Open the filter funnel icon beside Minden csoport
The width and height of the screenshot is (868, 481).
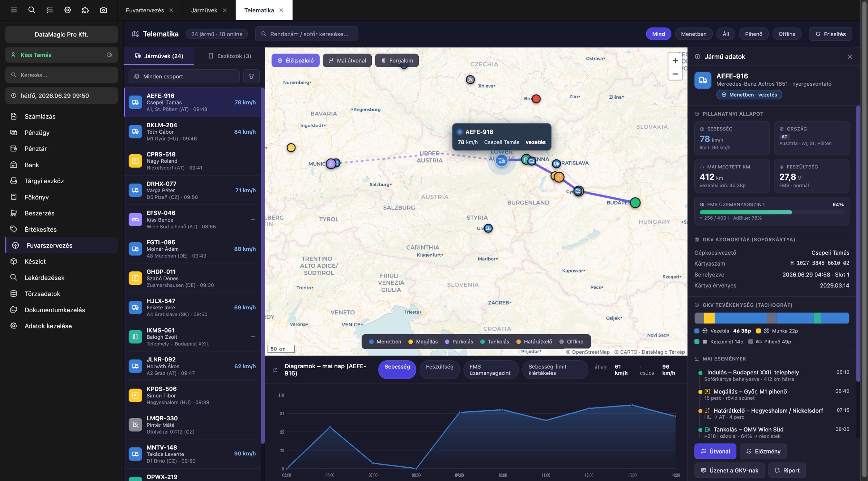(x=251, y=76)
